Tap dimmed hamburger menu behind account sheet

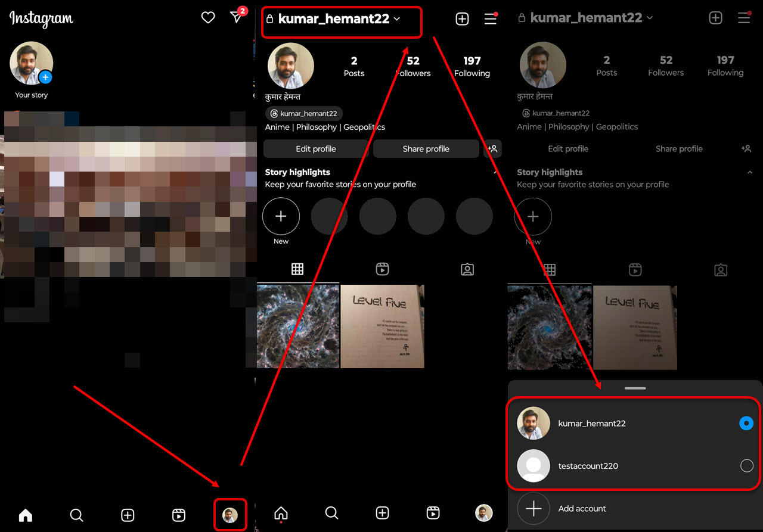pyautogui.click(x=744, y=18)
